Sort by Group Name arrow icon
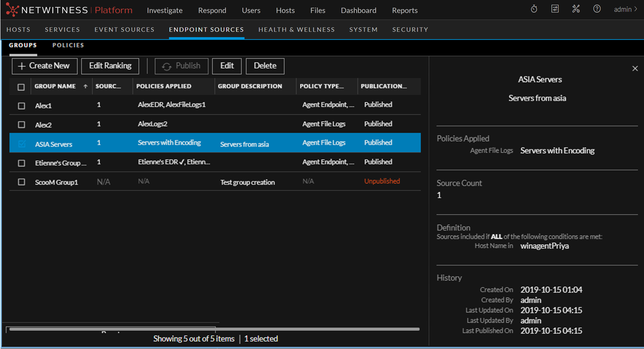The width and height of the screenshot is (644, 349). pos(85,86)
